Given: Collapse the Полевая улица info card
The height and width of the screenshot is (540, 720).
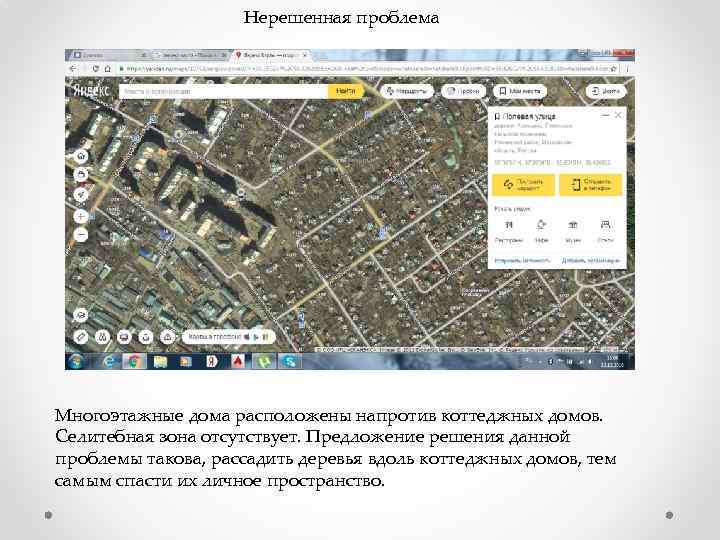Looking at the screenshot, I should (605, 115).
